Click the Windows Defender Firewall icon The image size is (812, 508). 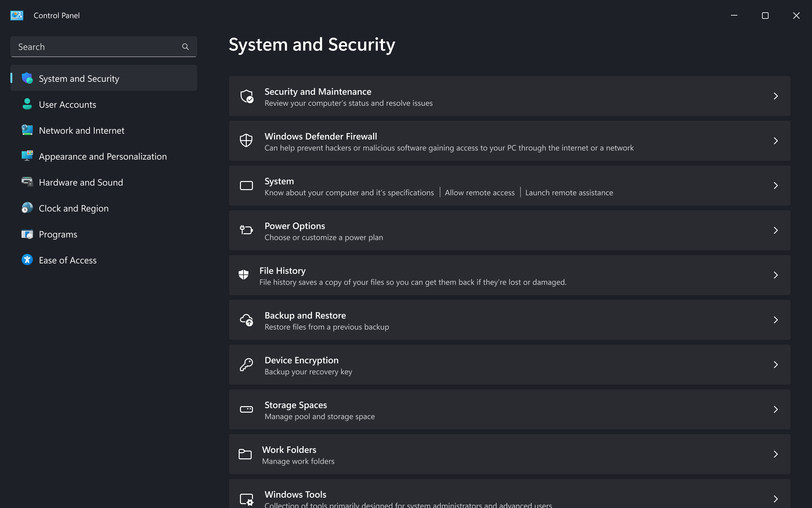246,141
